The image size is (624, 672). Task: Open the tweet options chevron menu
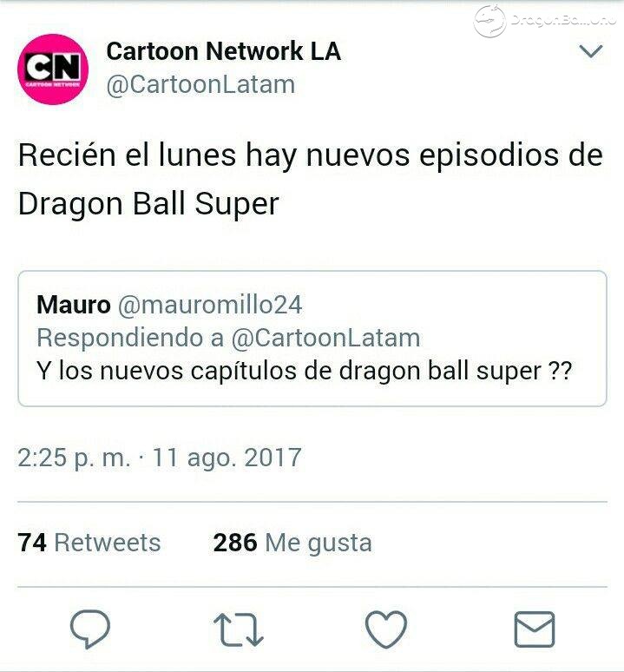pos(591,51)
